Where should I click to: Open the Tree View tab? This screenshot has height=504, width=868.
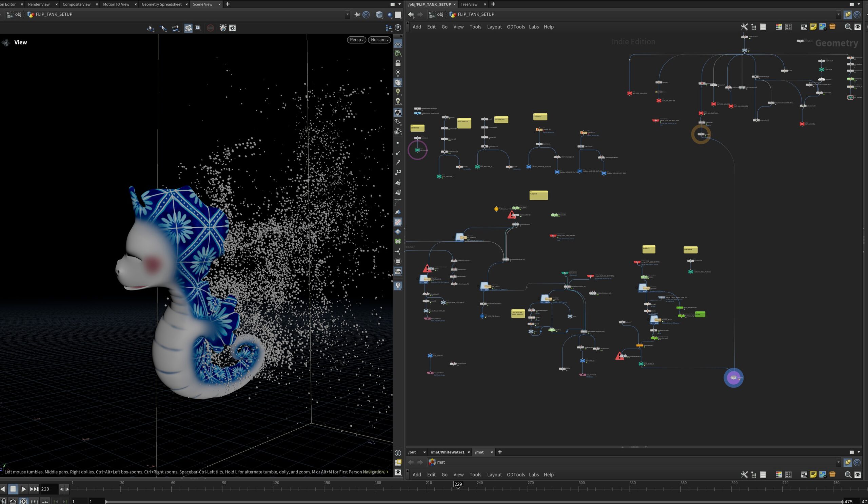point(469,4)
